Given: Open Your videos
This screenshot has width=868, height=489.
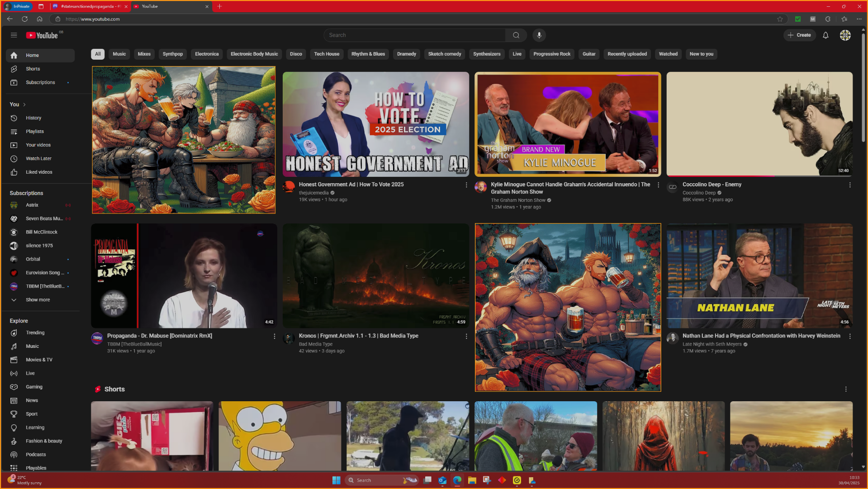Looking at the screenshot, I should click(41, 145).
